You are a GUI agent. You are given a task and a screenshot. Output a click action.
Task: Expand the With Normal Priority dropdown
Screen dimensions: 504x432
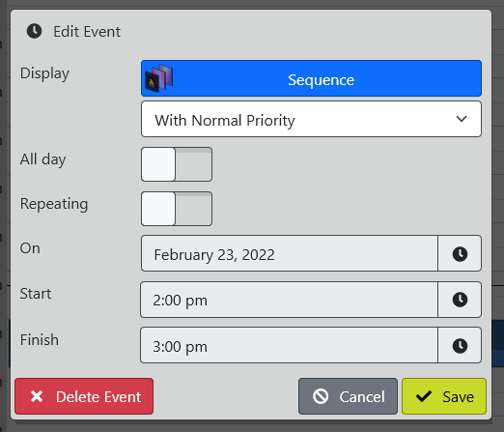click(x=311, y=119)
